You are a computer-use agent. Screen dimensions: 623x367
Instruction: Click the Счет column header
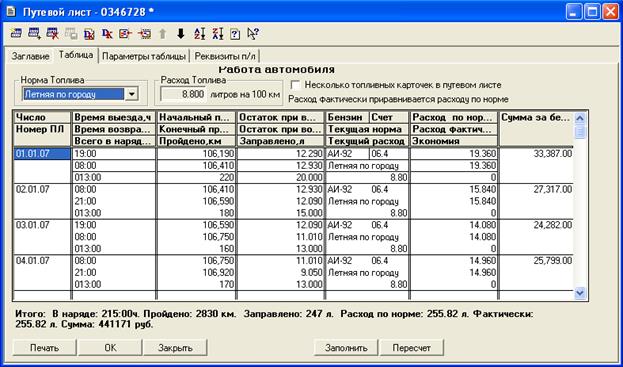click(389, 118)
